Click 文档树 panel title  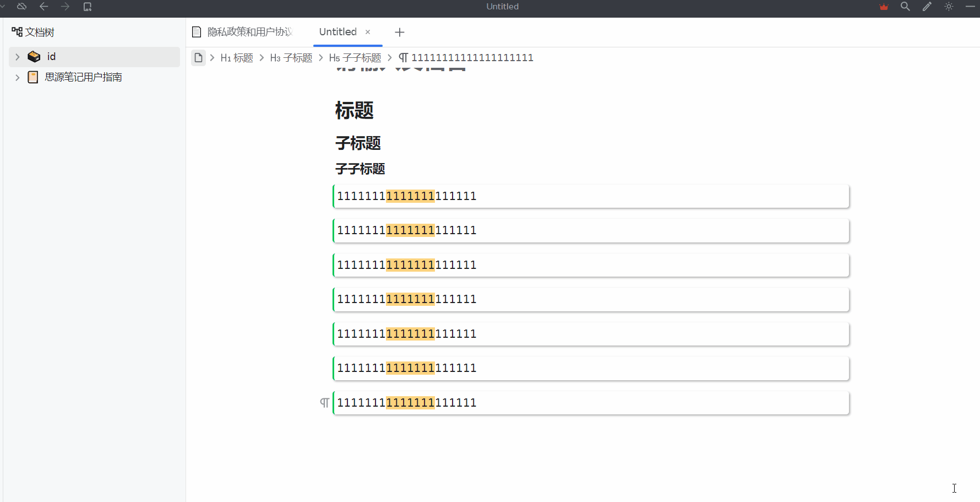point(40,32)
